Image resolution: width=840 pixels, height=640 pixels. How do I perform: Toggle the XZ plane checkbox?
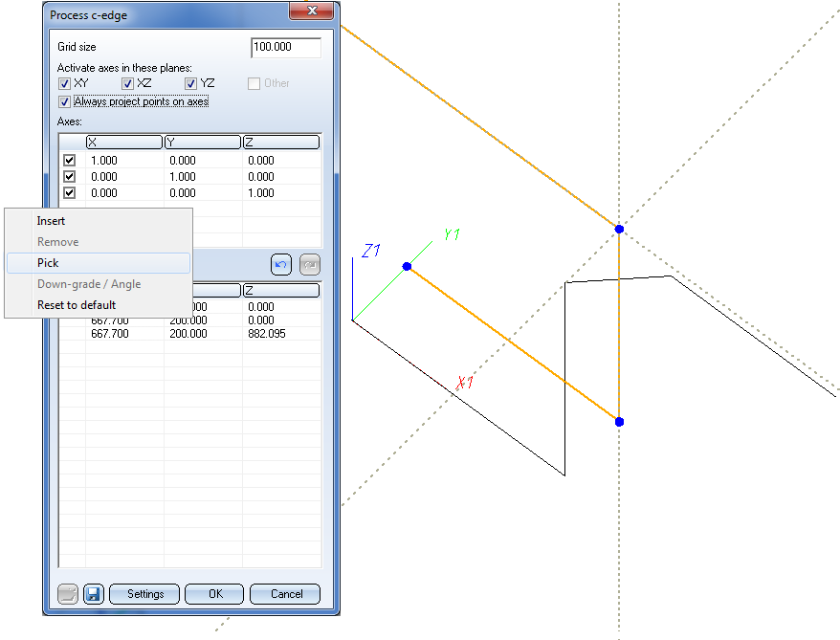click(x=128, y=83)
